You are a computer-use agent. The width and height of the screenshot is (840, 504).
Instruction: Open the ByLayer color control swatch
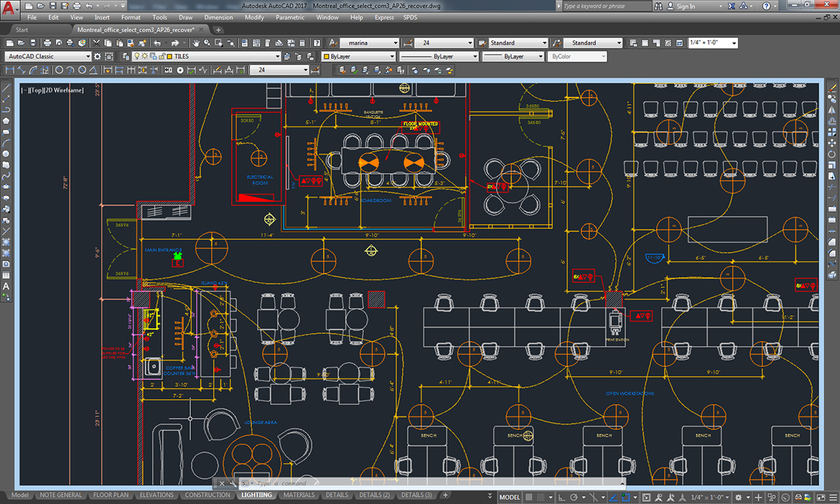tap(359, 57)
